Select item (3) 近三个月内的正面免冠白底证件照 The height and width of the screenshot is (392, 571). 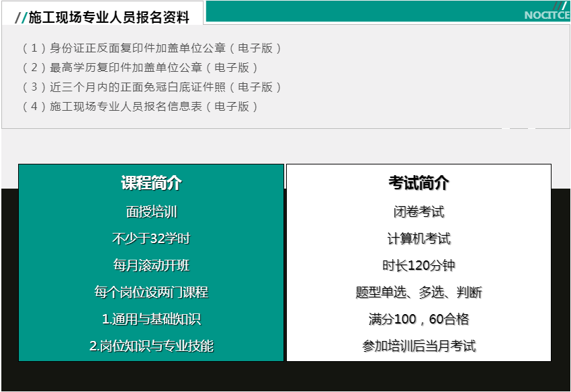(152, 87)
